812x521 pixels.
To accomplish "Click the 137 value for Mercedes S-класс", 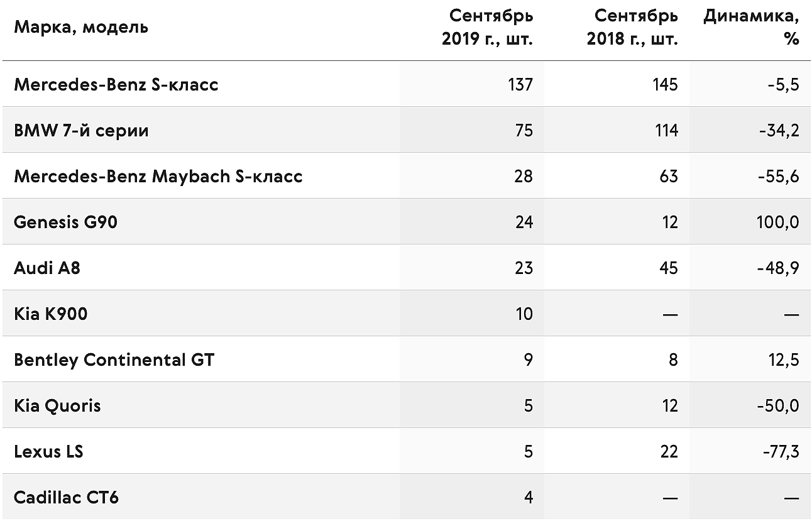I will click(x=521, y=84).
